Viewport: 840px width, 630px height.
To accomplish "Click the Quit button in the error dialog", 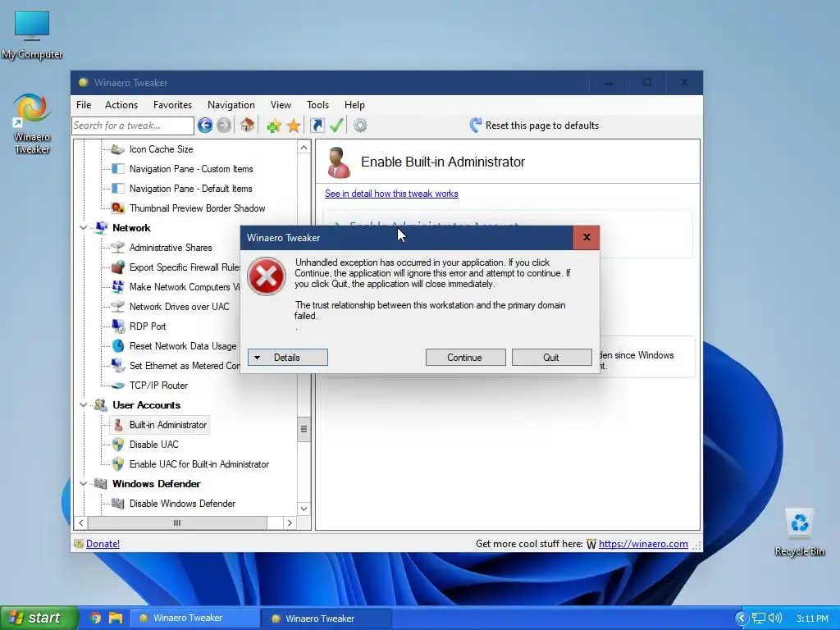I will [552, 358].
